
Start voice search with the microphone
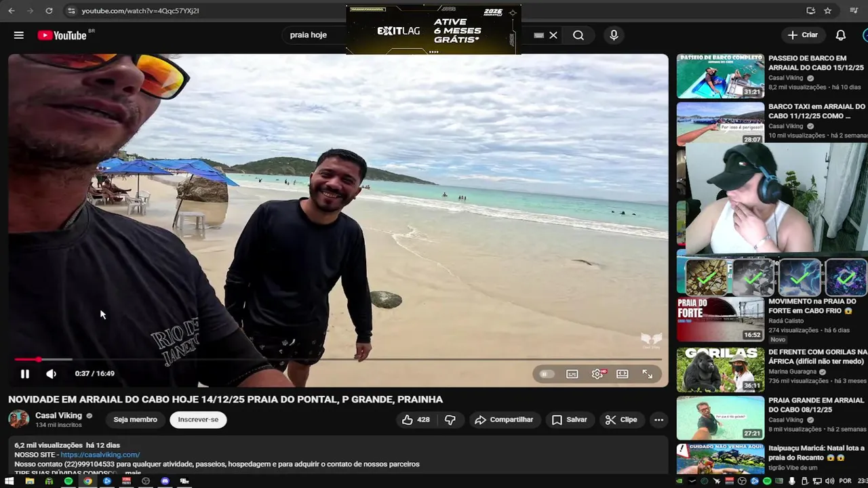tap(614, 35)
